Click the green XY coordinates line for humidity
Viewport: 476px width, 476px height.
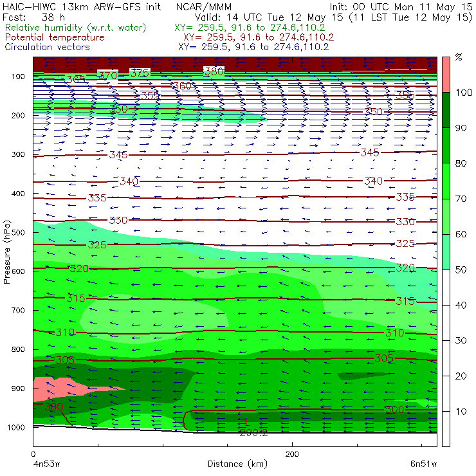(x=250, y=28)
